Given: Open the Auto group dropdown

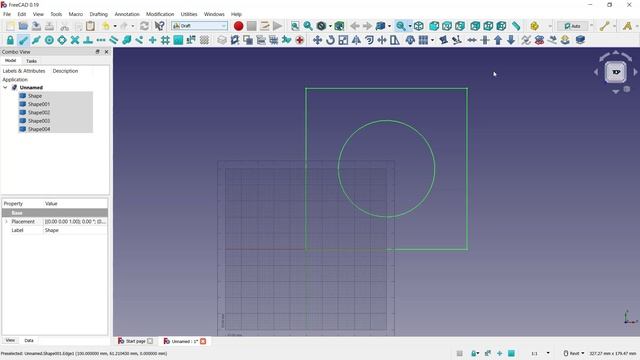Looking at the screenshot, I should [x=591, y=26].
